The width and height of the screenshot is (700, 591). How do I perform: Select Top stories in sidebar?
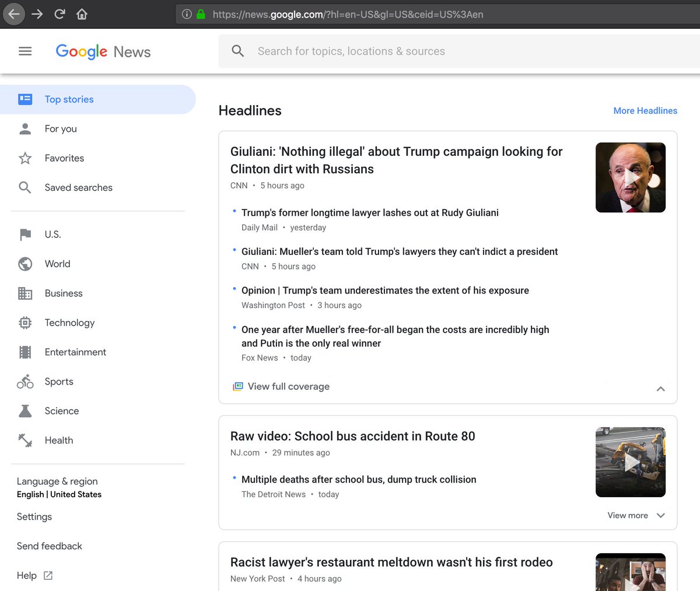(x=98, y=99)
